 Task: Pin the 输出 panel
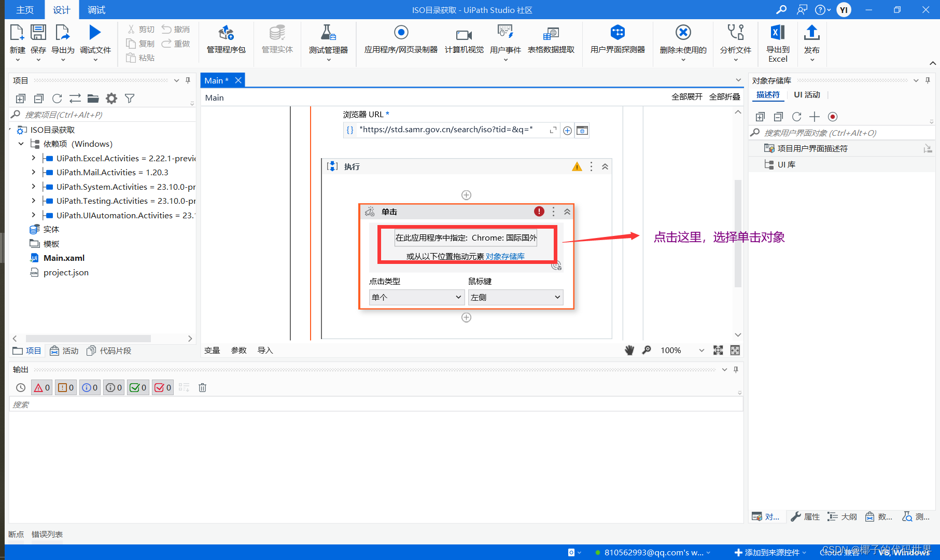pos(736,370)
